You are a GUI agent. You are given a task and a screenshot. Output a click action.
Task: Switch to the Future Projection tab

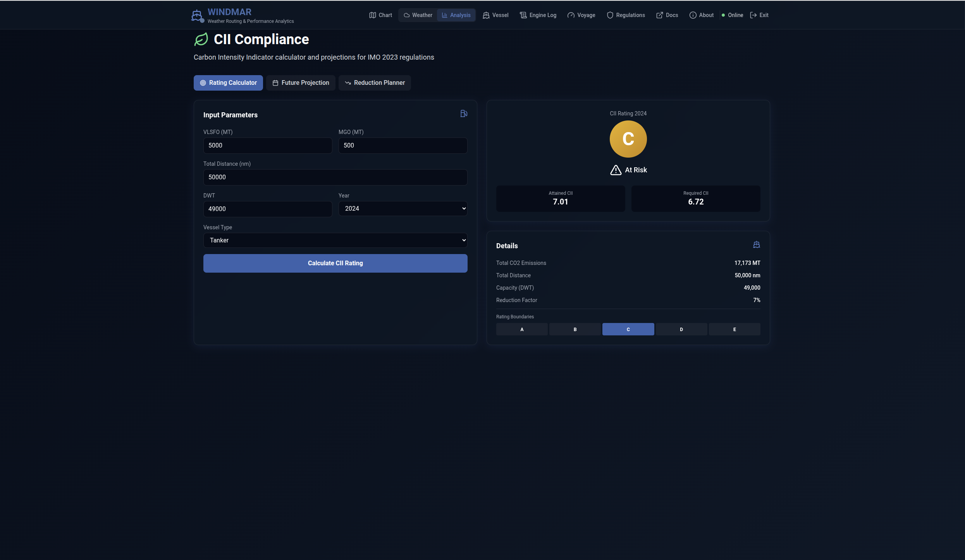[301, 83]
